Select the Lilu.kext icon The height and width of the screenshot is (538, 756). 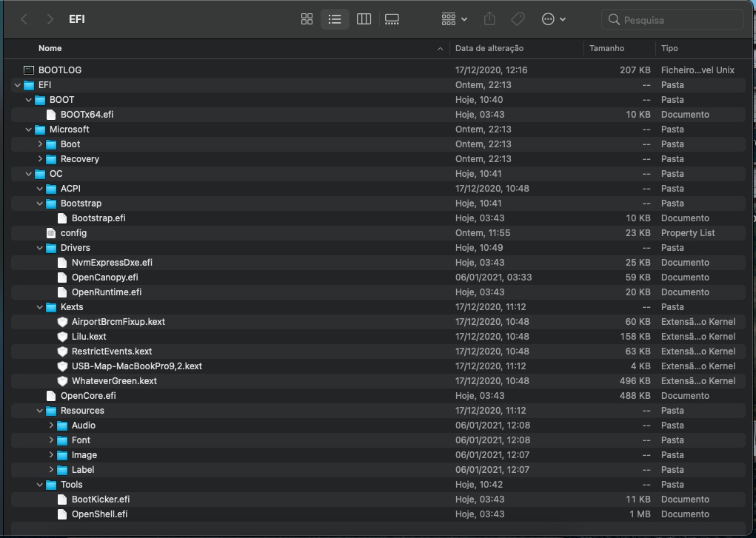pos(62,337)
